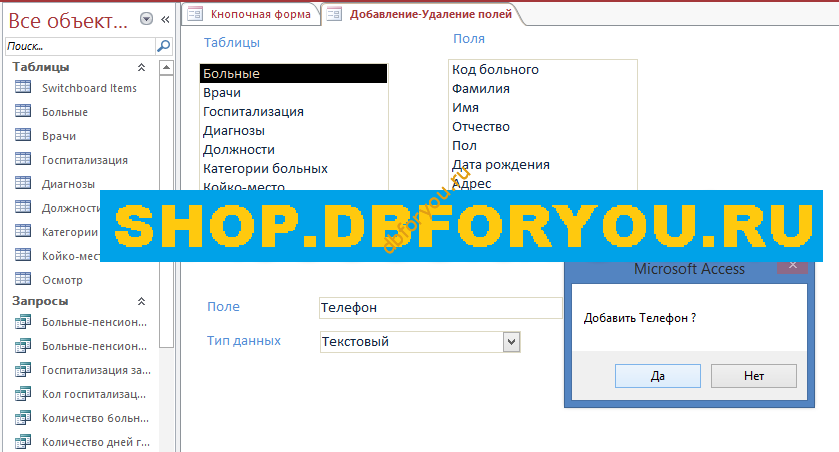This screenshot has height=452, width=839.
Task: Click the search magnifier icon
Action: (x=164, y=46)
